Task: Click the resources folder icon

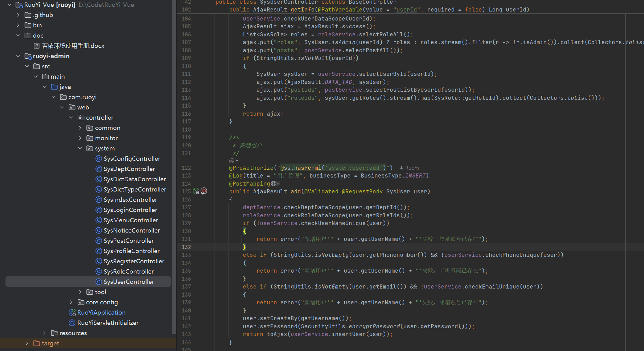Action: [55, 333]
